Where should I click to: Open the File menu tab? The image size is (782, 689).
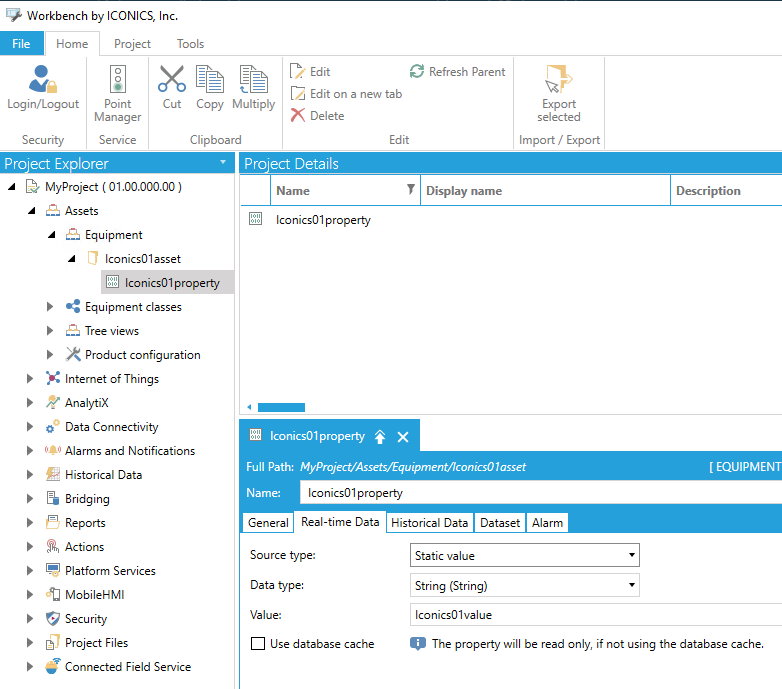21,43
